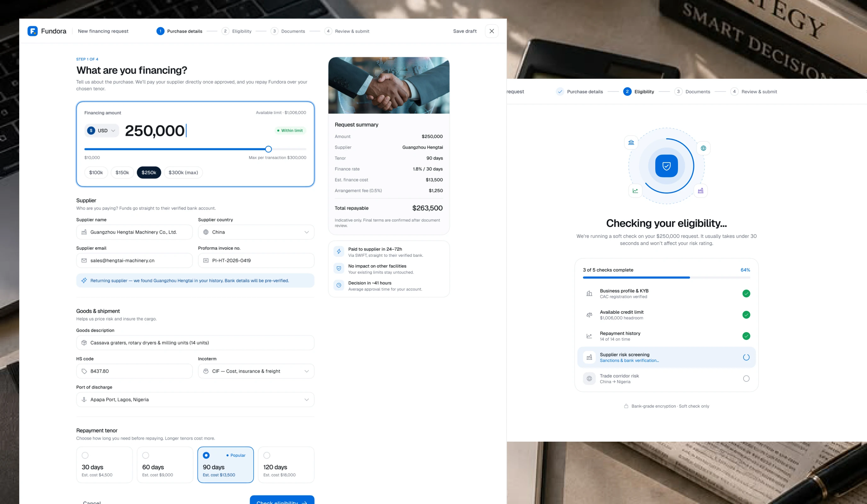The height and width of the screenshot is (504, 867).
Task: Open Purchase details step in the eligibility window
Action: [x=579, y=92]
